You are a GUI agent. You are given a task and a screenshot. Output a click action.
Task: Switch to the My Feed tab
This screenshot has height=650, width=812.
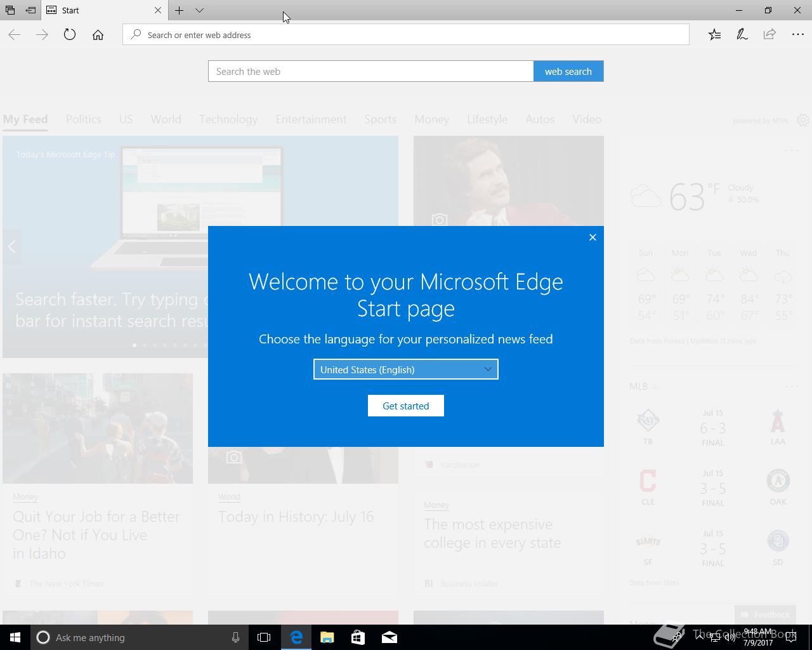pos(25,119)
